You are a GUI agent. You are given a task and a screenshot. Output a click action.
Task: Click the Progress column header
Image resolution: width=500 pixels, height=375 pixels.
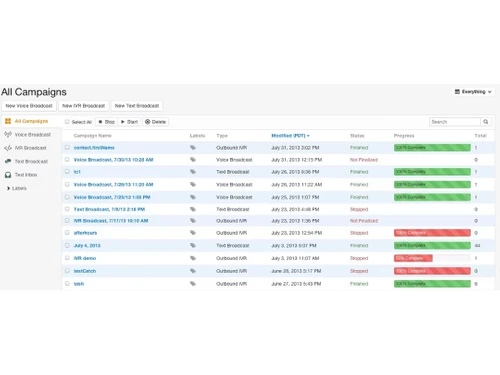coord(404,136)
